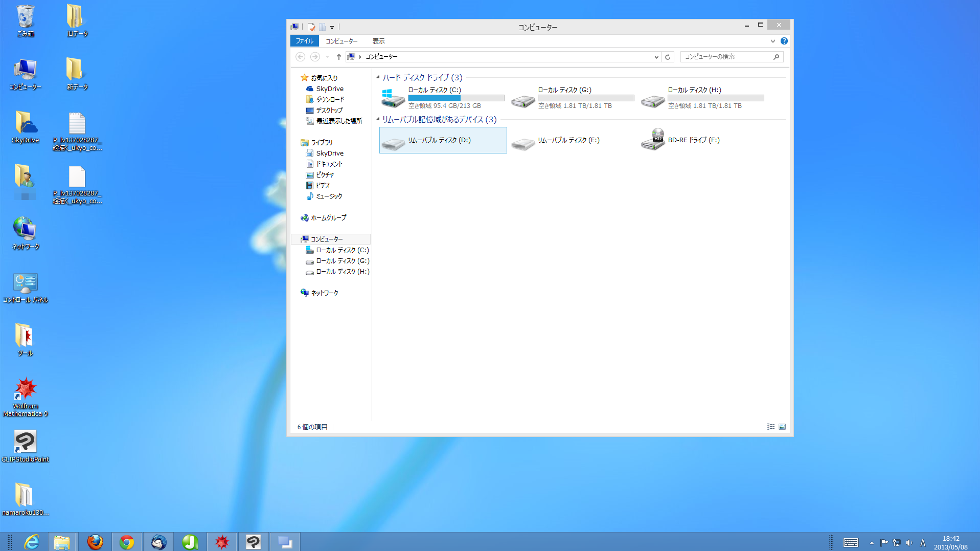Image resolution: width=980 pixels, height=551 pixels.
Task: Switch to the 表示 ribbon tab
Action: [378, 41]
